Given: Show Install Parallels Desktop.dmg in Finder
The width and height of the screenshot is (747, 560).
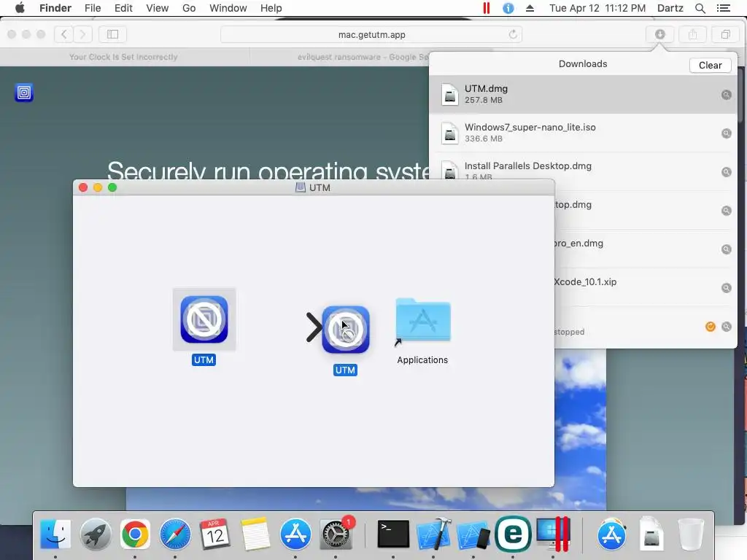Looking at the screenshot, I should tap(726, 172).
